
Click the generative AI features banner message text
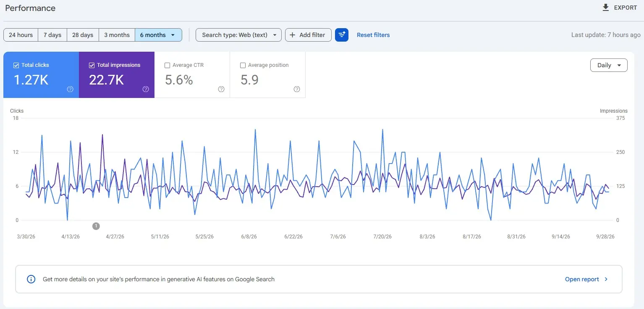tap(159, 279)
